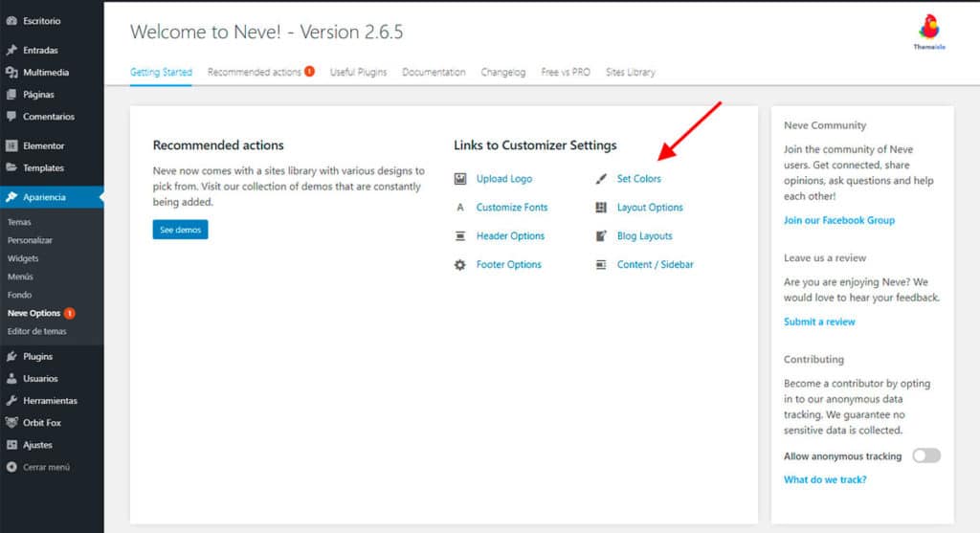Click the Links to Customizer Settings heading
The width and height of the screenshot is (980, 533).
(x=535, y=144)
